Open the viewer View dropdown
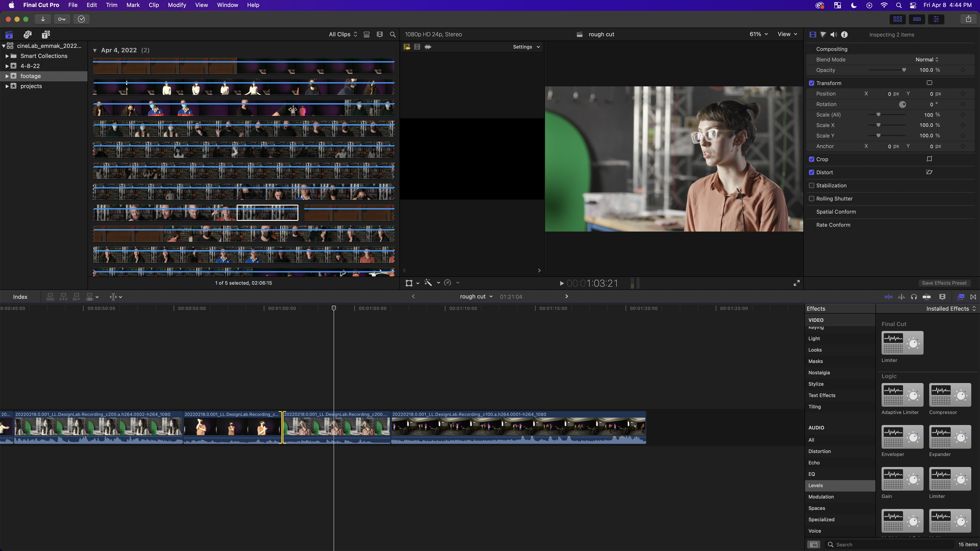The image size is (980, 551). (787, 34)
